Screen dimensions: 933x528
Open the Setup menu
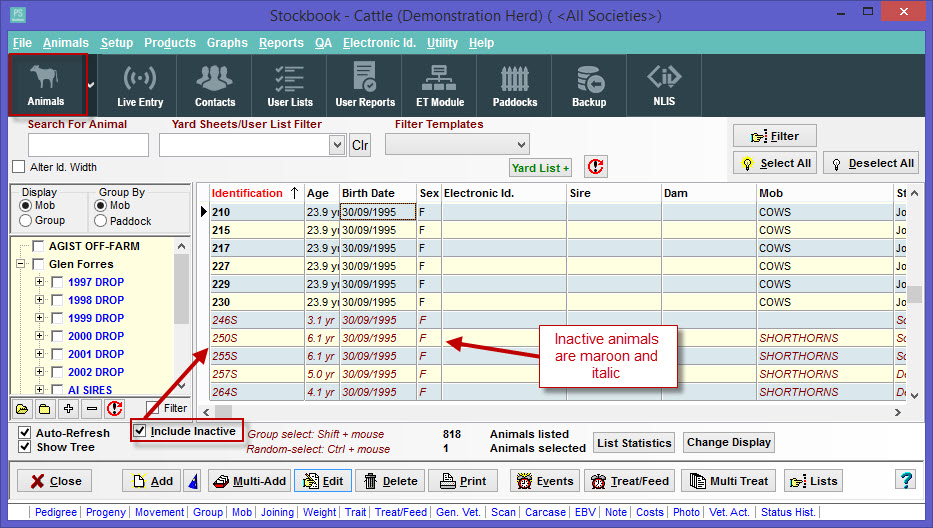click(117, 43)
